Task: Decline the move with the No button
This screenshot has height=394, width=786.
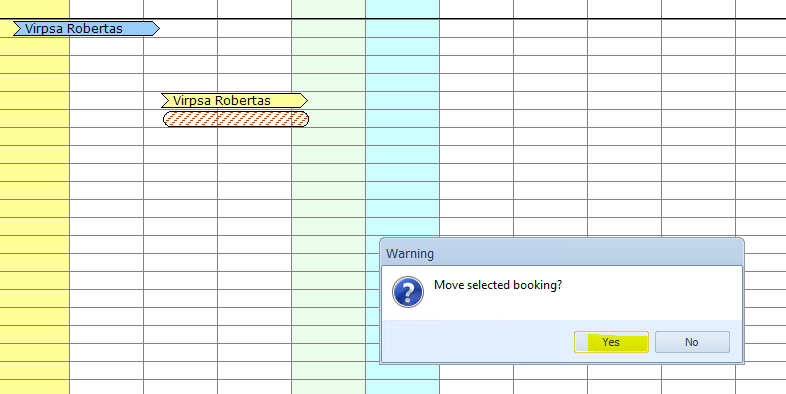Action: pos(692,342)
